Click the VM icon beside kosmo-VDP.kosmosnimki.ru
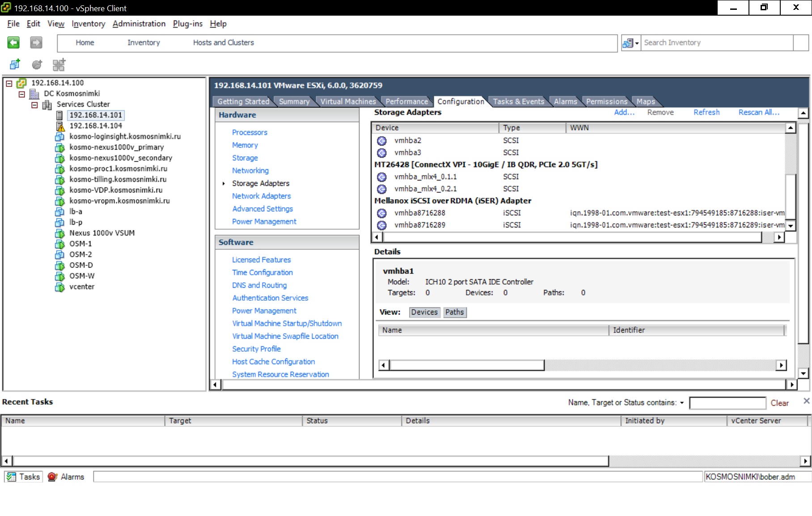The width and height of the screenshot is (812, 516). click(x=59, y=190)
